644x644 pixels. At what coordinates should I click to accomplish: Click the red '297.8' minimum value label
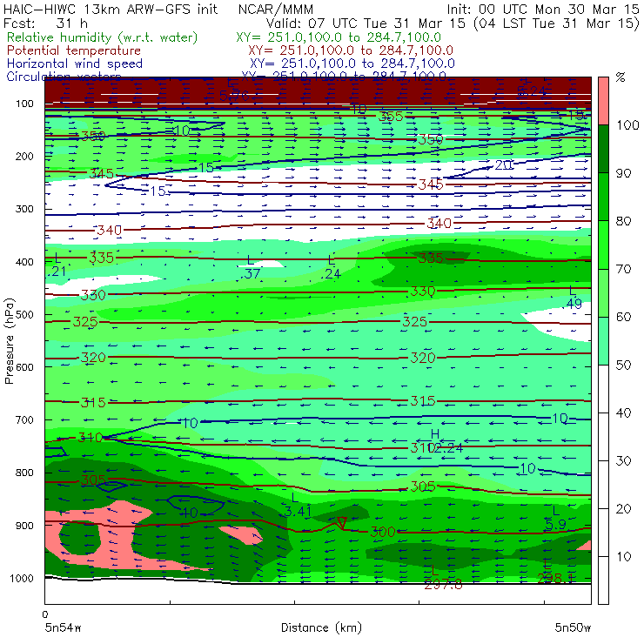coord(443,585)
